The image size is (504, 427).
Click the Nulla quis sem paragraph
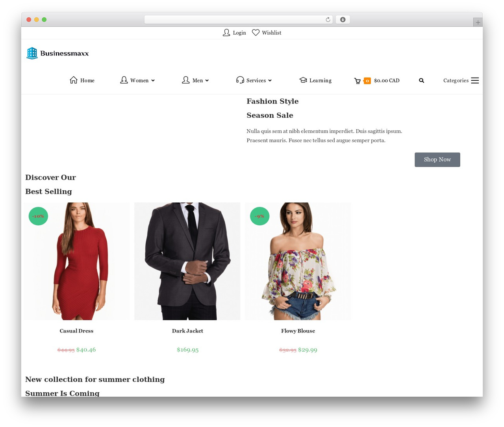point(324,136)
